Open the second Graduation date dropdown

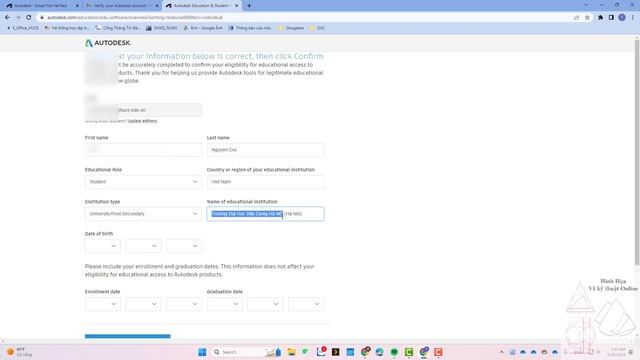(x=265, y=304)
